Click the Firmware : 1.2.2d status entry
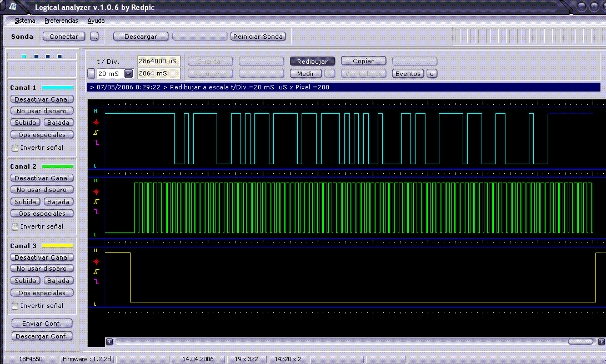This screenshot has height=364, width=606. coord(87,359)
